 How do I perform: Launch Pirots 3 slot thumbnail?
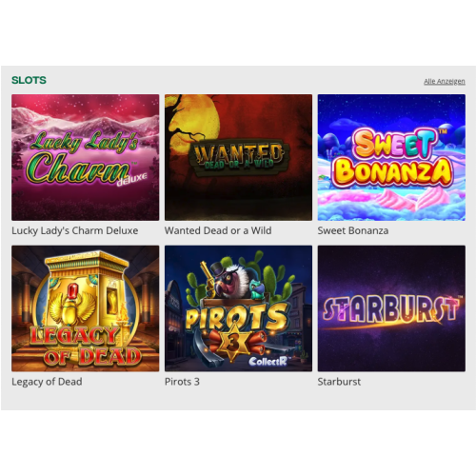[238, 308]
